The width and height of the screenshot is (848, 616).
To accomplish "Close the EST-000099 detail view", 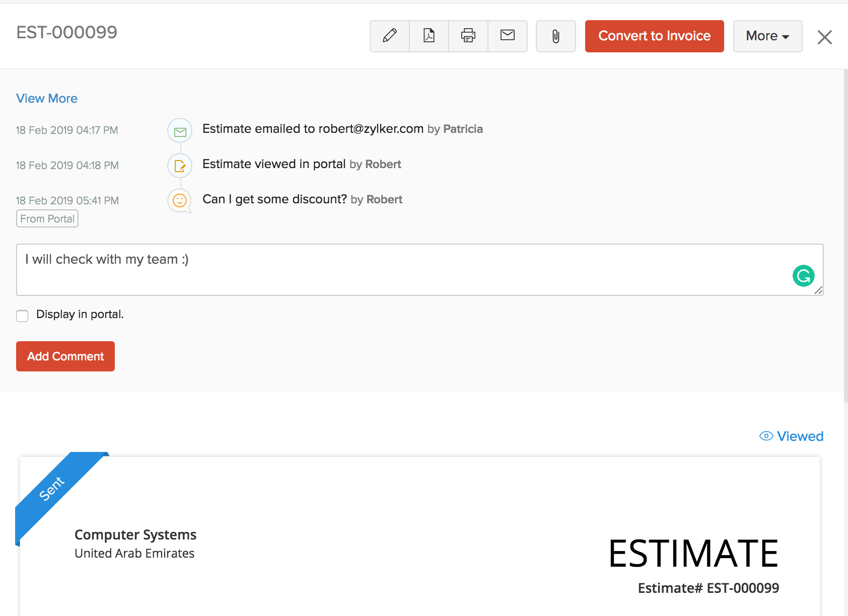I will point(824,37).
